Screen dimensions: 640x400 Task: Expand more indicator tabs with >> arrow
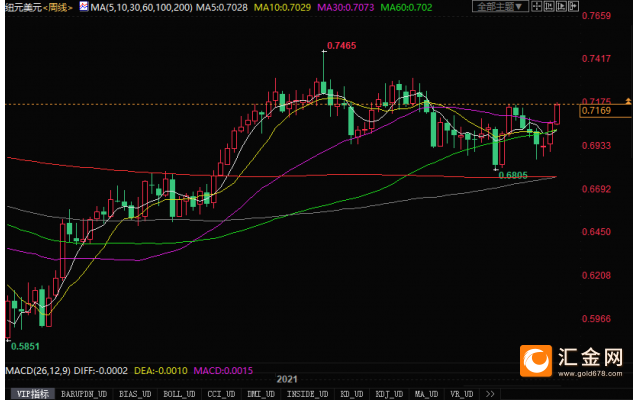(490, 394)
